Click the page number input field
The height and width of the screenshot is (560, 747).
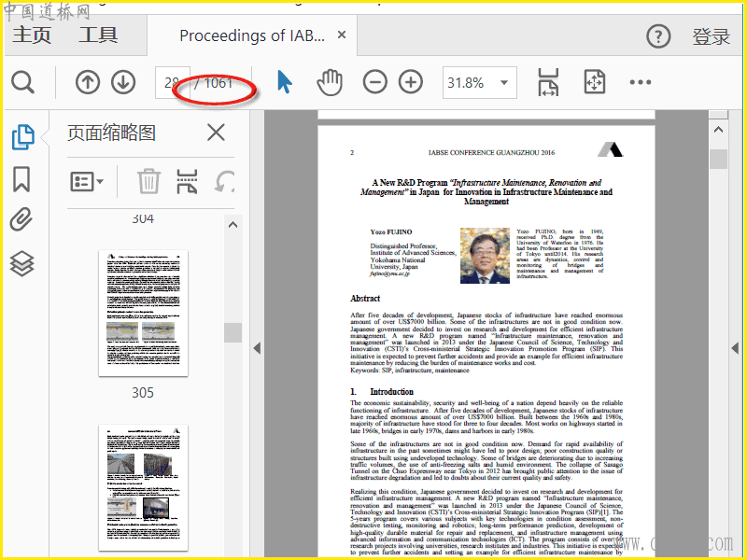click(173, 83)
